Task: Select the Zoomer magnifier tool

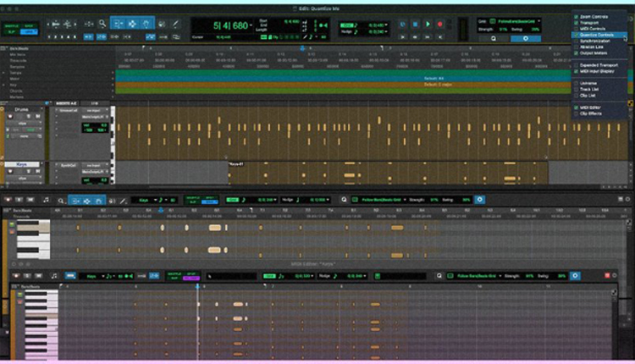Action: click(102, 24)
